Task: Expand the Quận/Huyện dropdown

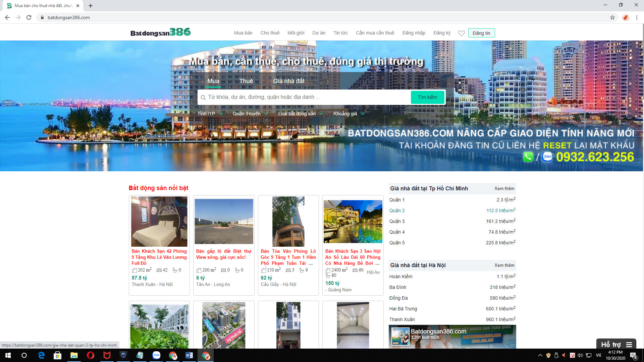Action: coord(250,114)
